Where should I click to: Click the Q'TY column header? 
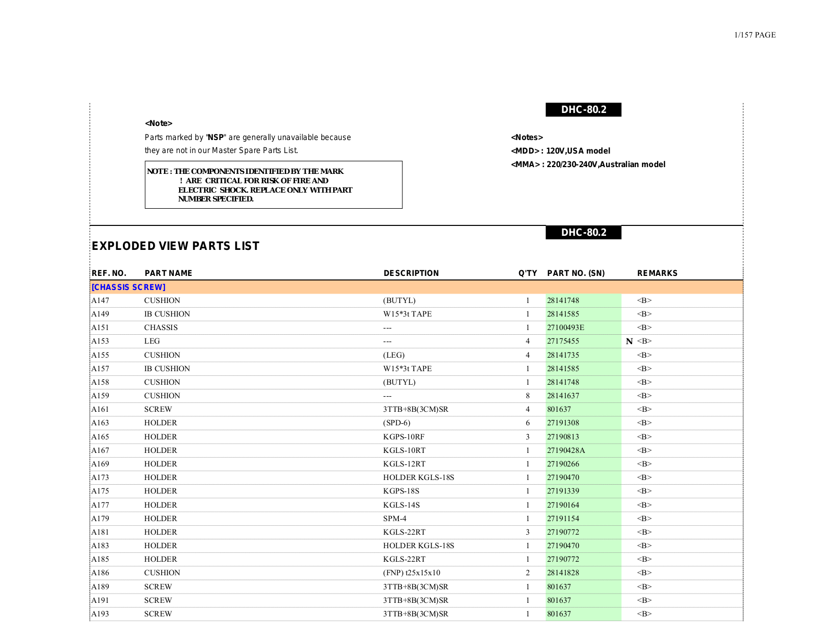[x=527, y=273]
